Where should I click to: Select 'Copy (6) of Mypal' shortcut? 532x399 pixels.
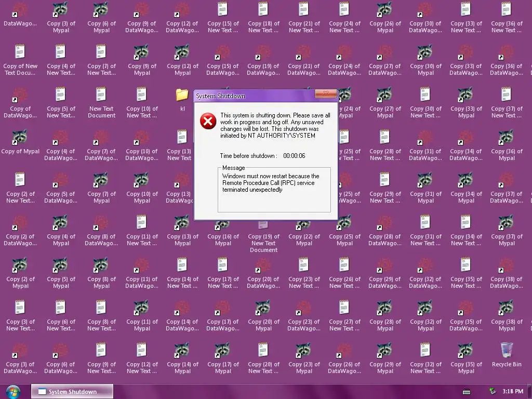[101, 17]
